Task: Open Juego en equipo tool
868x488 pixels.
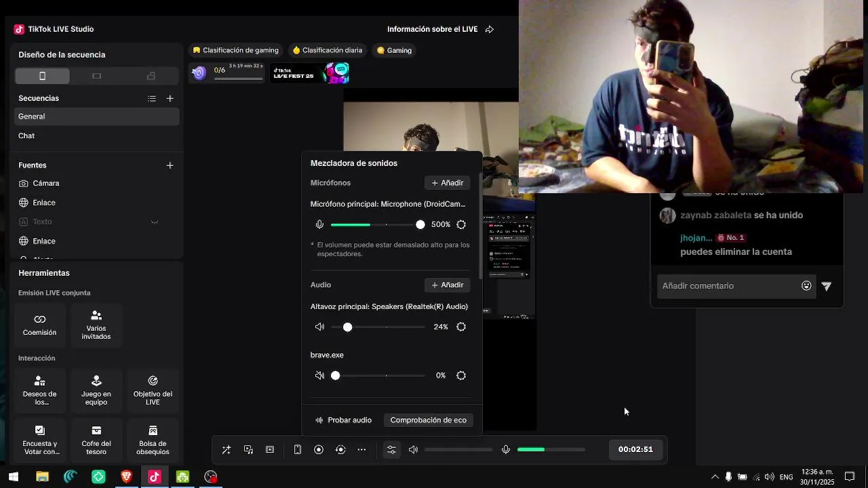Action: pos(96,390)
